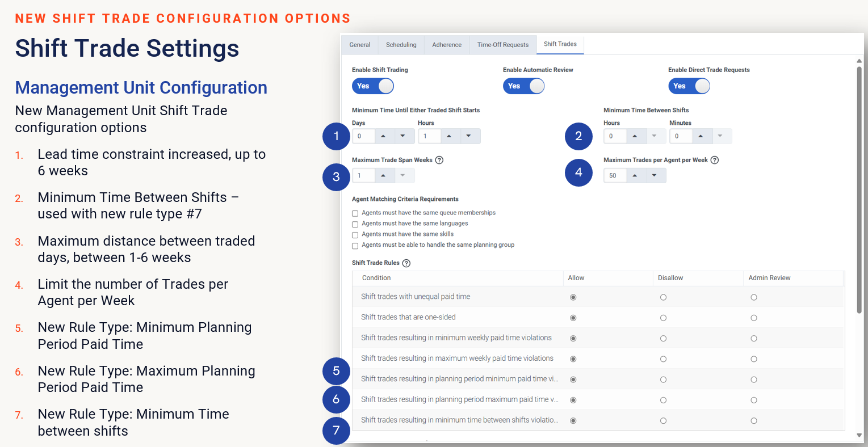Show help tooltip for Shift Trade Rules
Viewport: 868px width, 447px height.
[x=406, y=263]
